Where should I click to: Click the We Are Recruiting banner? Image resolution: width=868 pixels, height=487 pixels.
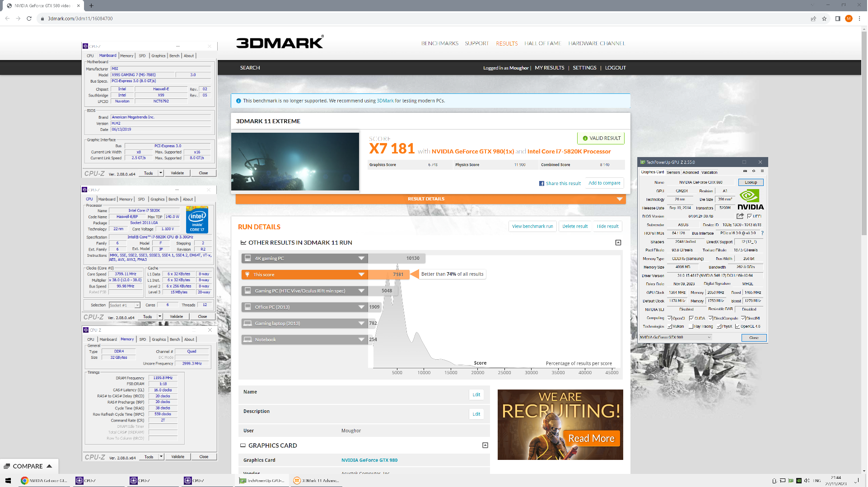[560, 425]
